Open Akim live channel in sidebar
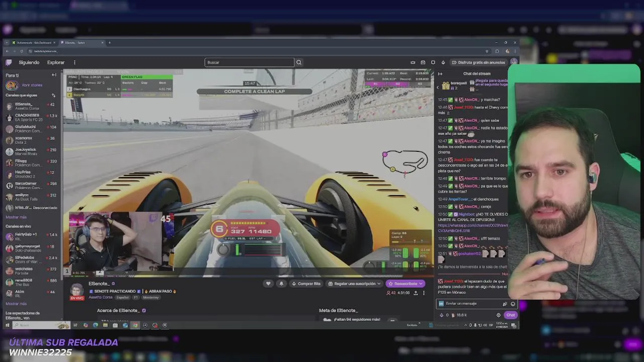The height and width of the screenshot is (362, 644). coord(31,294)
